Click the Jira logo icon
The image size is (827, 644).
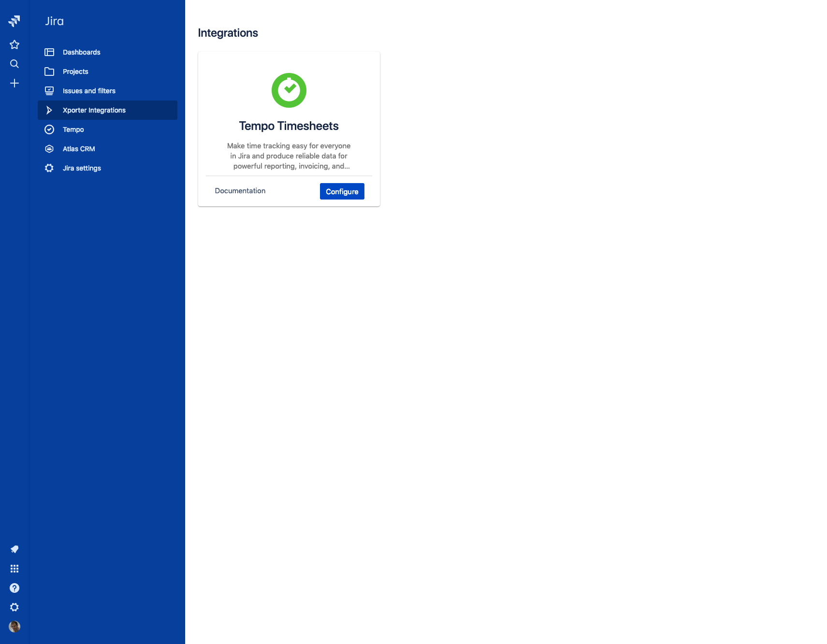pyautogui.click(x=15, y=21)
